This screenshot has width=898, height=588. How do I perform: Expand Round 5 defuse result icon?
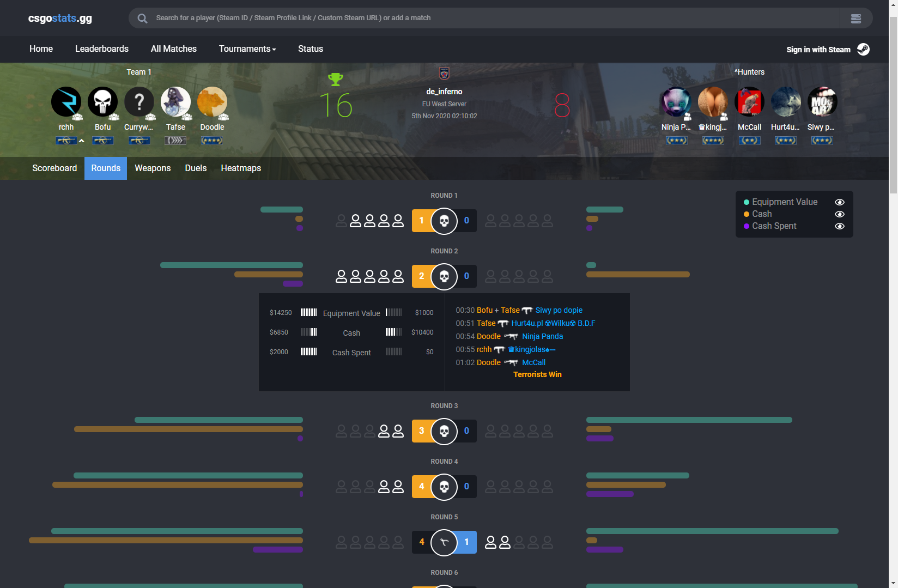point(444,542)
